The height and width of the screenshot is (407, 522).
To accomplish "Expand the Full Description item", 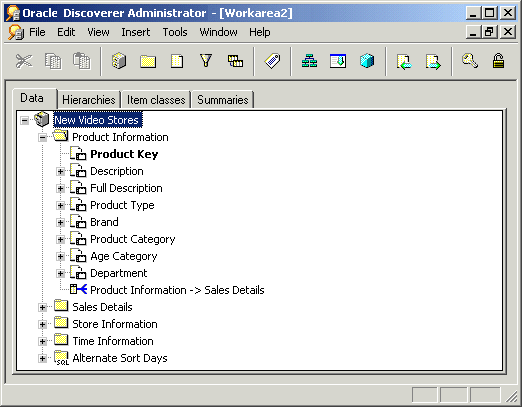I will point(61,189).
